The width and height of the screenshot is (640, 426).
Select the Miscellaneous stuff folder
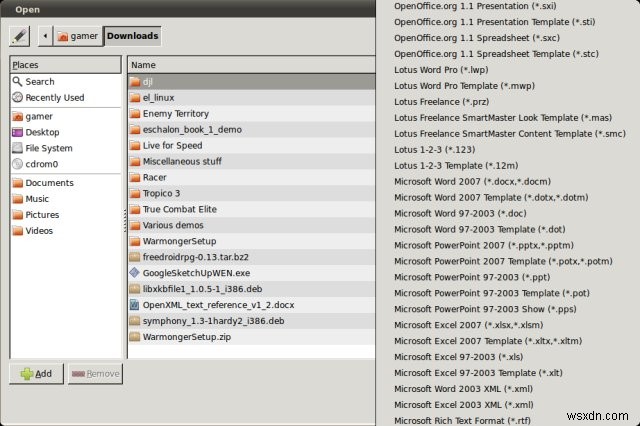(x=251, y=161)
